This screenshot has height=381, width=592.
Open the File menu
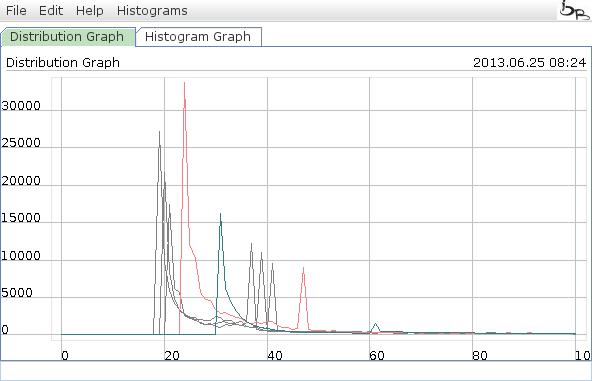pyautogui.click(x=16, y=11)
